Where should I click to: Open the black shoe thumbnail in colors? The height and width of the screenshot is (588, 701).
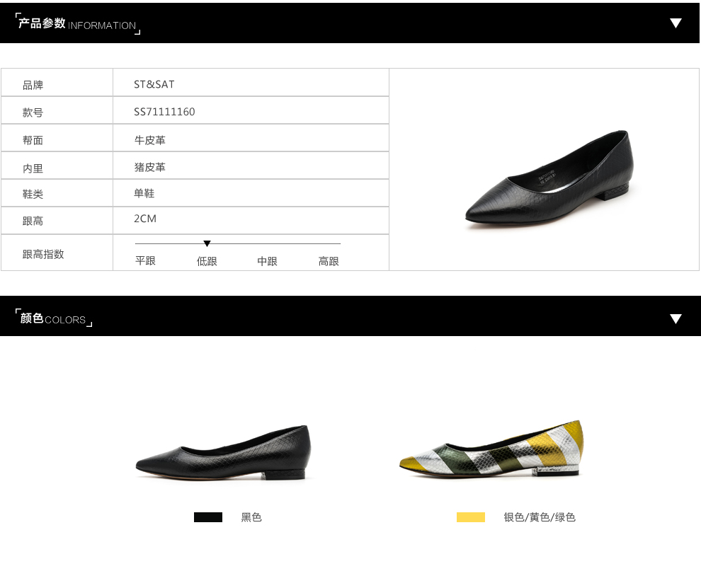tap(224, 453)
